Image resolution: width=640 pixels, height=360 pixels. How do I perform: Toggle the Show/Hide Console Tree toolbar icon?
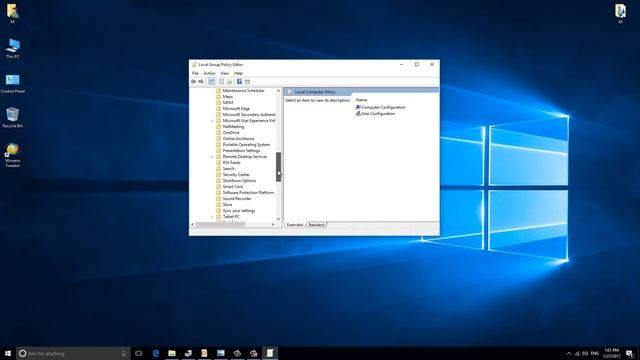pyautogui.click(x=212, y=82)
